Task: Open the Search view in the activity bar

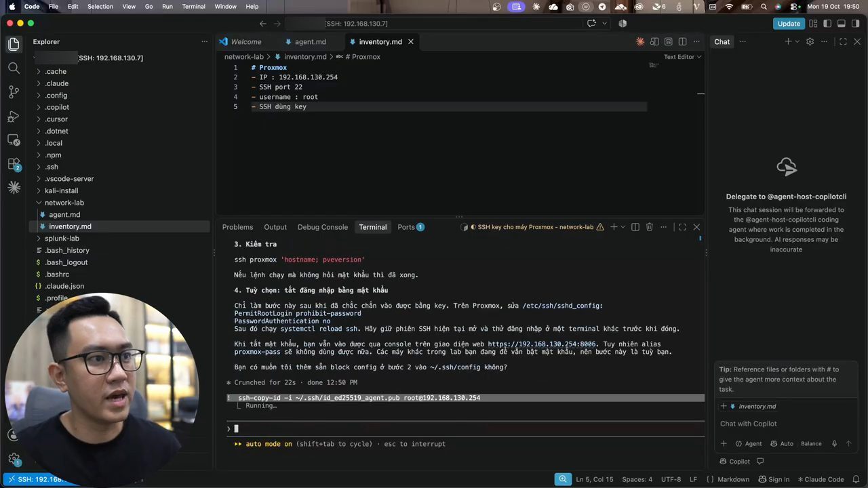Action: (14, 68)
